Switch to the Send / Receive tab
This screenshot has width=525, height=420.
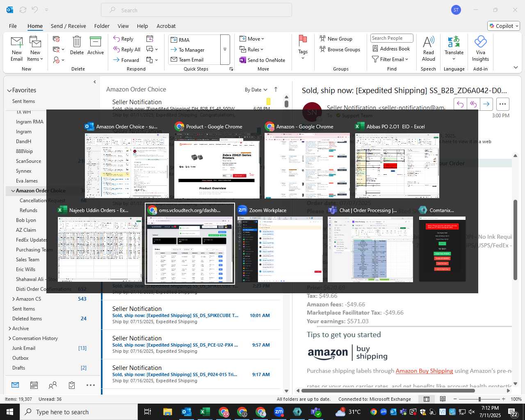point(68,26)
